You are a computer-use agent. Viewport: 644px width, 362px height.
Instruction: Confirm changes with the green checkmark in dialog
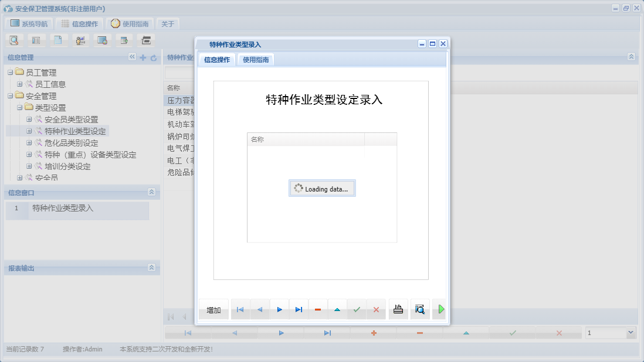357,309
